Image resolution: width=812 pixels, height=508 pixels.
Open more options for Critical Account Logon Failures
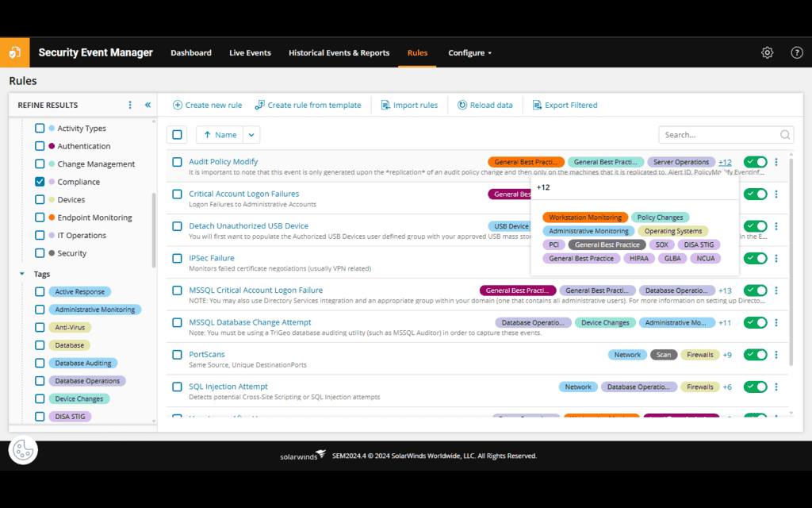pyautogui.click(x=776, y=194)
